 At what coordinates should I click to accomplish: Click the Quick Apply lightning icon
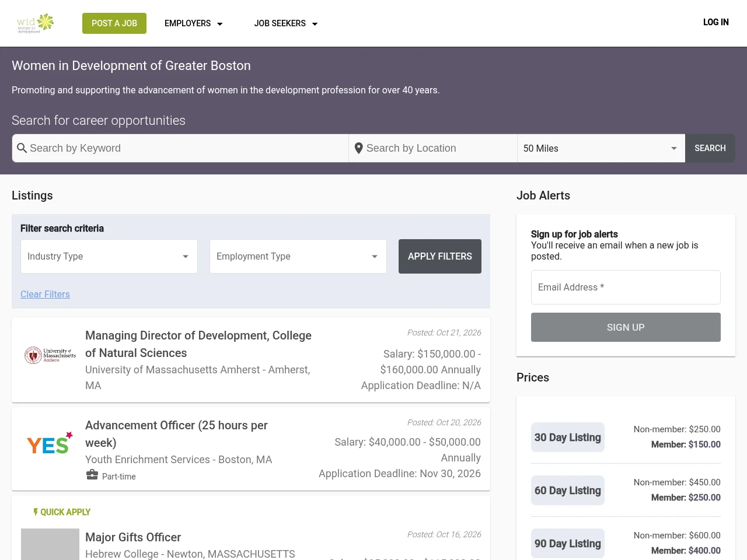click(36, 512)
